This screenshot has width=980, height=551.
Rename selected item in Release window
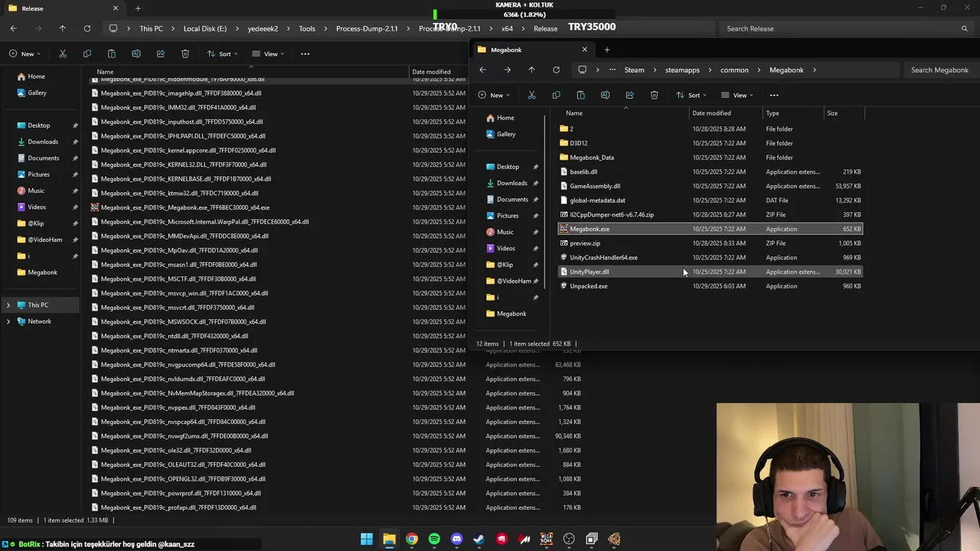pos(136,54)
